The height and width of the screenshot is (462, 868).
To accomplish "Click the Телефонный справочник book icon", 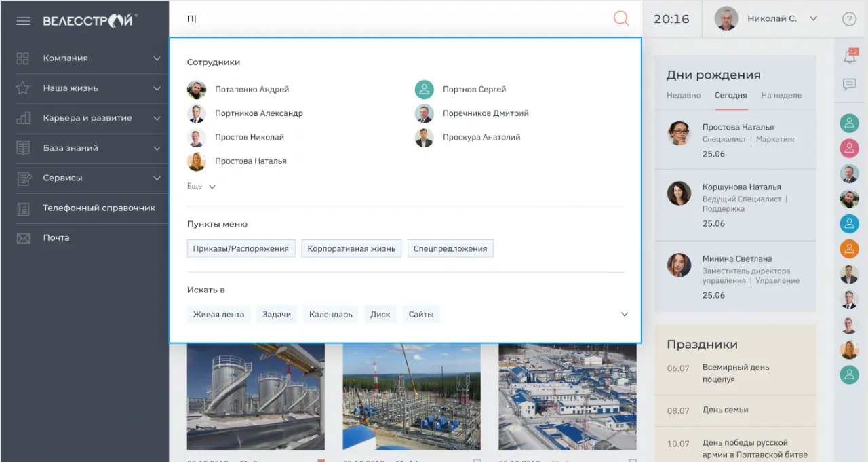I will point(23,208).
